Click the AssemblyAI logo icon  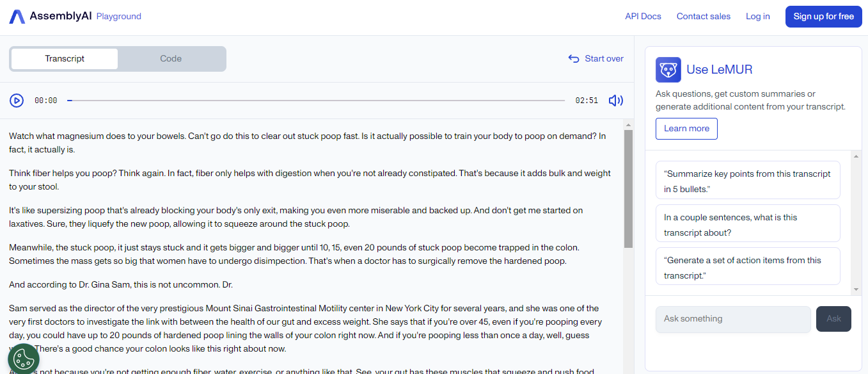pos(17,17)
